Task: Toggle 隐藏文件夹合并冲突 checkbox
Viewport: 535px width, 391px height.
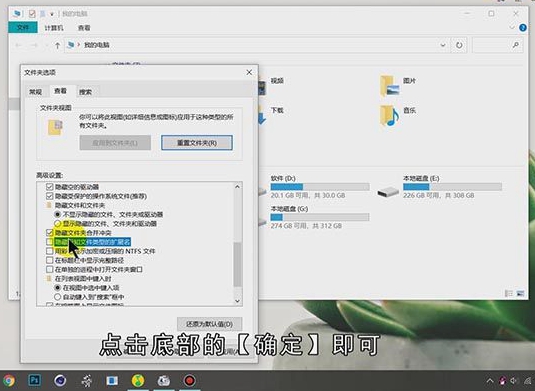Action: pyautogui.click(x=49, y=233)
